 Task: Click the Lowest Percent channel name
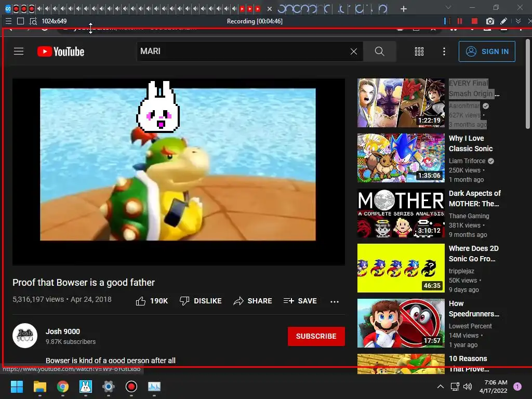tap(470, 326)
